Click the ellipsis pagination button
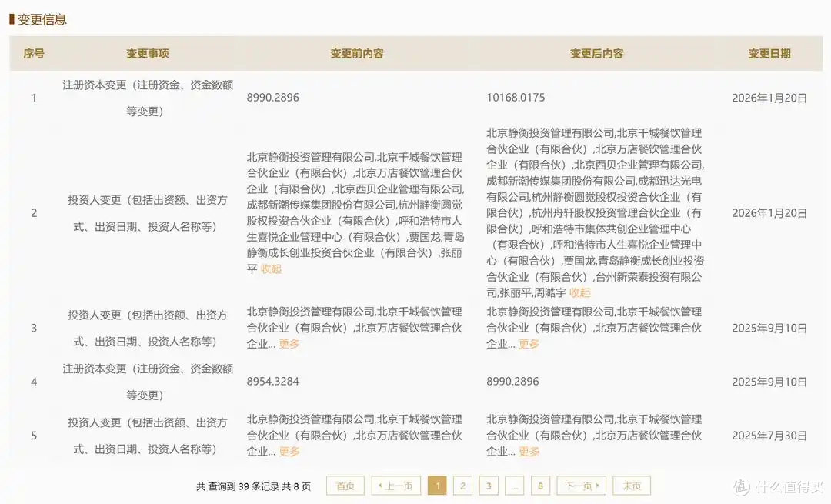This screenshot has width=831, height=504. (x=514, y=486)
